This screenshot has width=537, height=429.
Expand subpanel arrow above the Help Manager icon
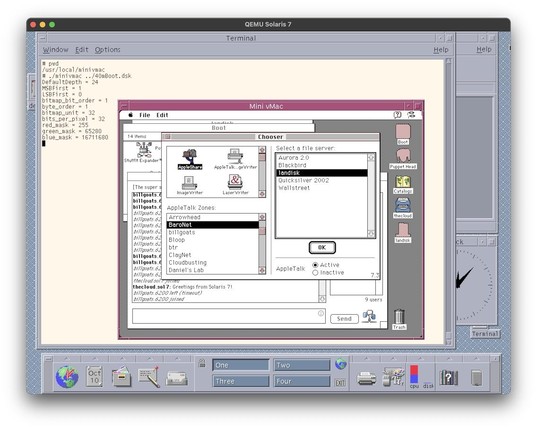coord(449,358)
